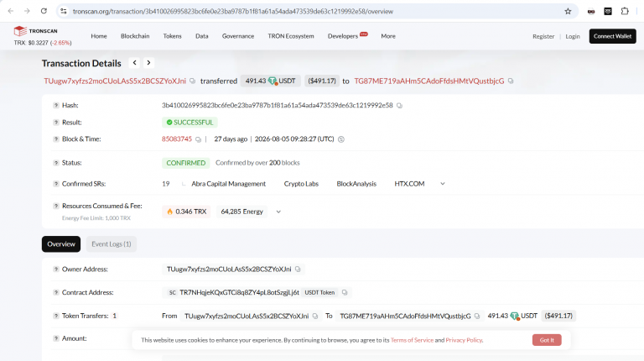
Task: Click the browser forward arrow
Action: pyautogui.click(x=27, y=11)
